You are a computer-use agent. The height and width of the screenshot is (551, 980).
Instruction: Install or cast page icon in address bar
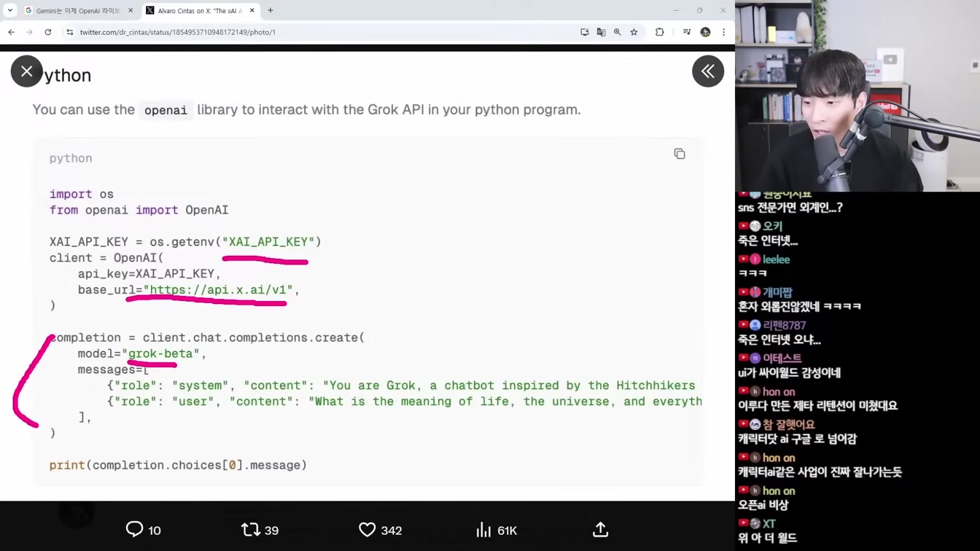(x=585, y=32)
